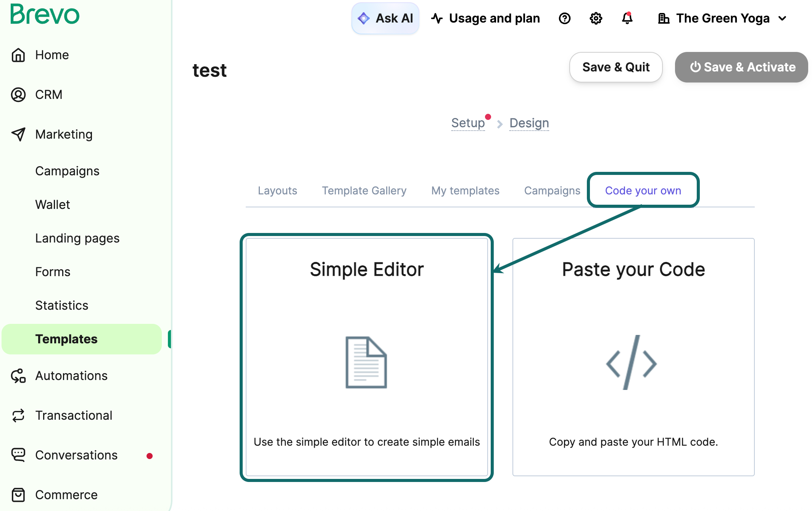Screen dimensions: 812x511
Task: Select the CRM icon in sidebar
Action: [18, 94]
